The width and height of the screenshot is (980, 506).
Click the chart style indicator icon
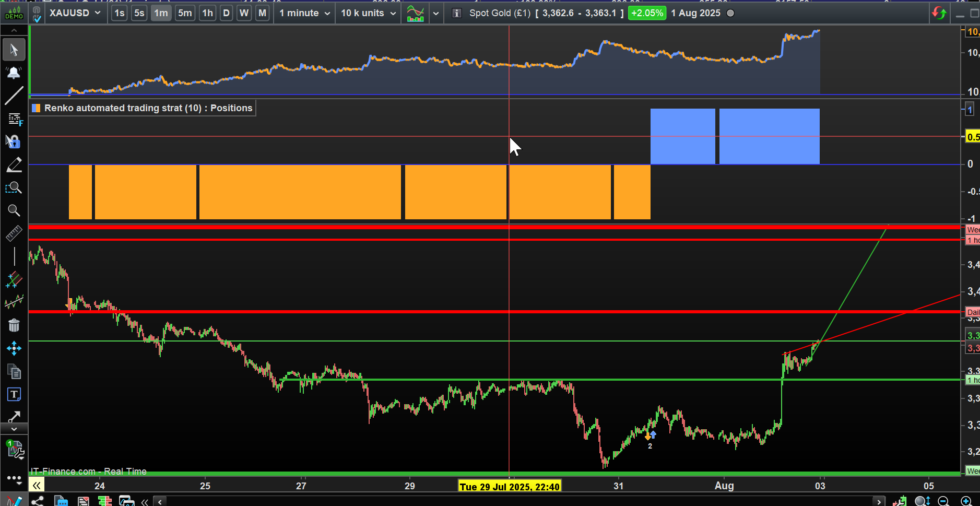pos(416,13)
